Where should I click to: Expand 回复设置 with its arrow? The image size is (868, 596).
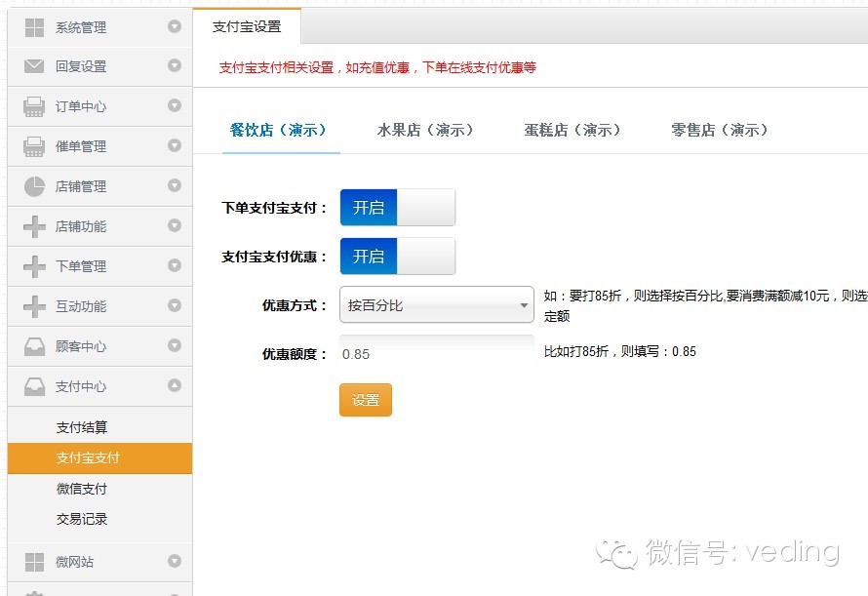175,65
